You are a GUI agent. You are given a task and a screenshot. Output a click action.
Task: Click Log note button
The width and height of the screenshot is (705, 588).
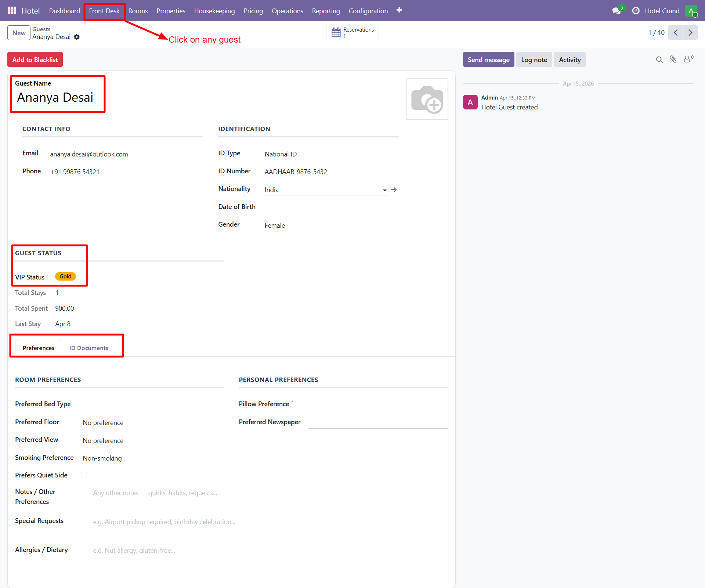pos(534,59)
